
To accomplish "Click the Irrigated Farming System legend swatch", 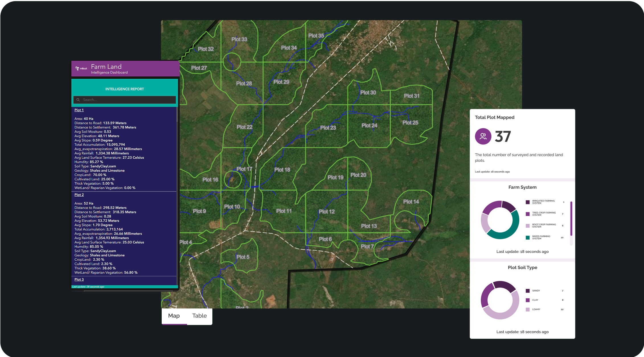I will [x=528, y=202].
